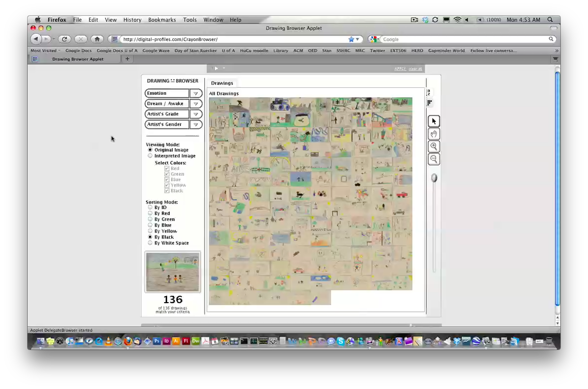Open the Bookmarks menu
The height and width of the screenshot is (389, 588).
tap(162, 20)
